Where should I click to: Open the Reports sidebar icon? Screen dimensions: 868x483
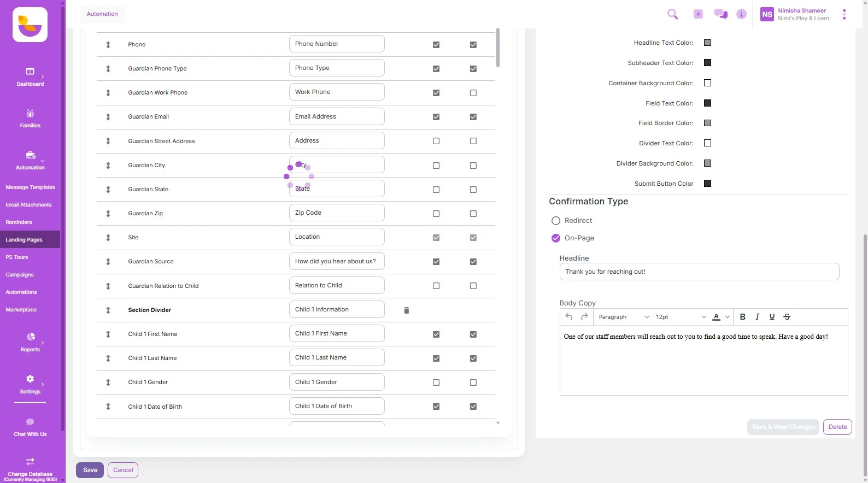(x=31, y=337)
